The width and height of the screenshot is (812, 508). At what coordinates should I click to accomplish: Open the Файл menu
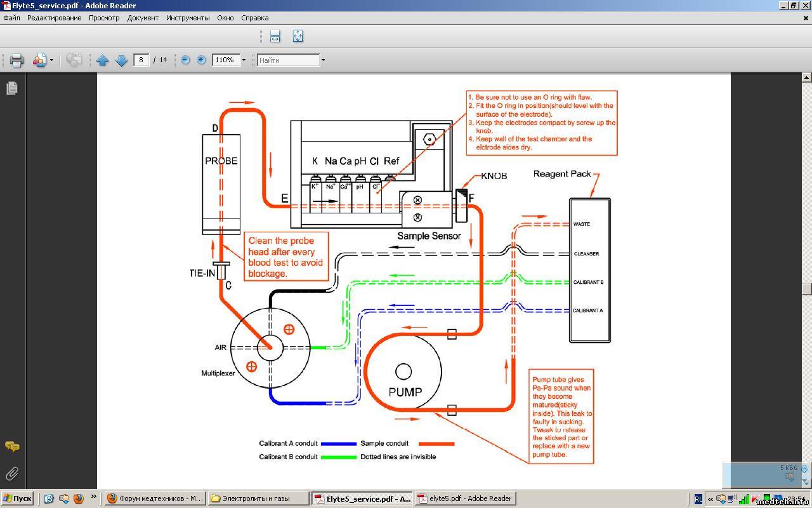[x=11, y=18]
